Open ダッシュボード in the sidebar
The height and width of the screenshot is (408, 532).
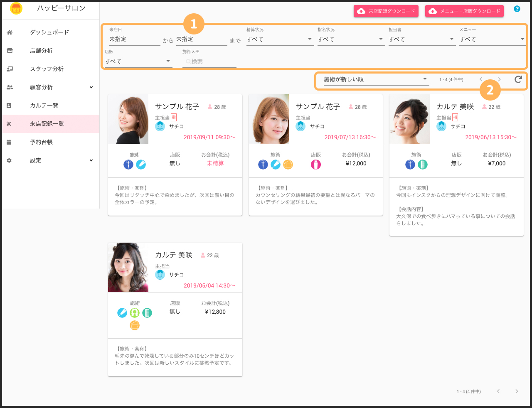tap(49, 32)
